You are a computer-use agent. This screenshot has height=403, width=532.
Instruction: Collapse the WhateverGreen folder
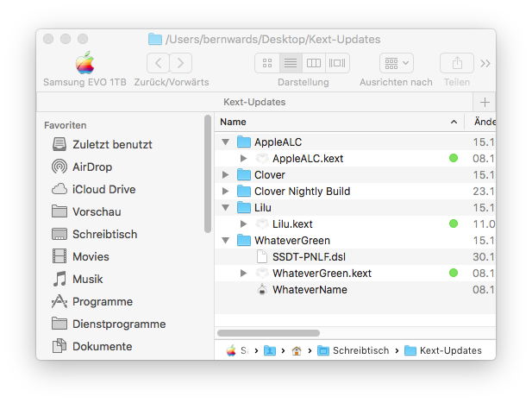click(x=226, y=241)
